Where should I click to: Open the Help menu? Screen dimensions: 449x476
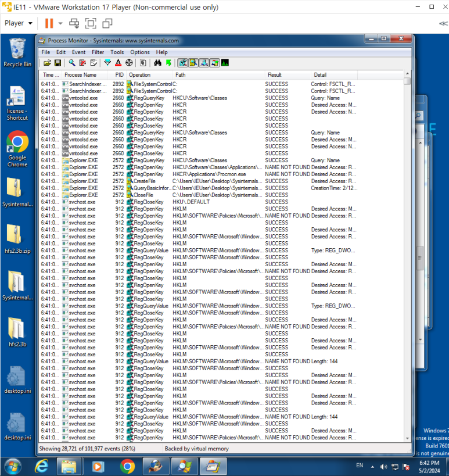pyautogui.click(x=161, y=52)
